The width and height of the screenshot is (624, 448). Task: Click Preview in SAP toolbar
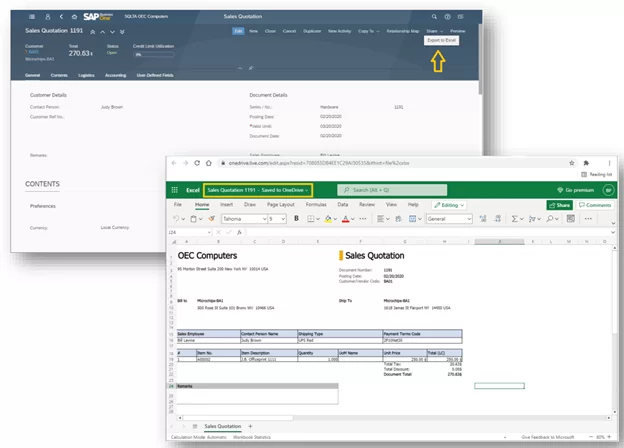[x=458, y=31]
